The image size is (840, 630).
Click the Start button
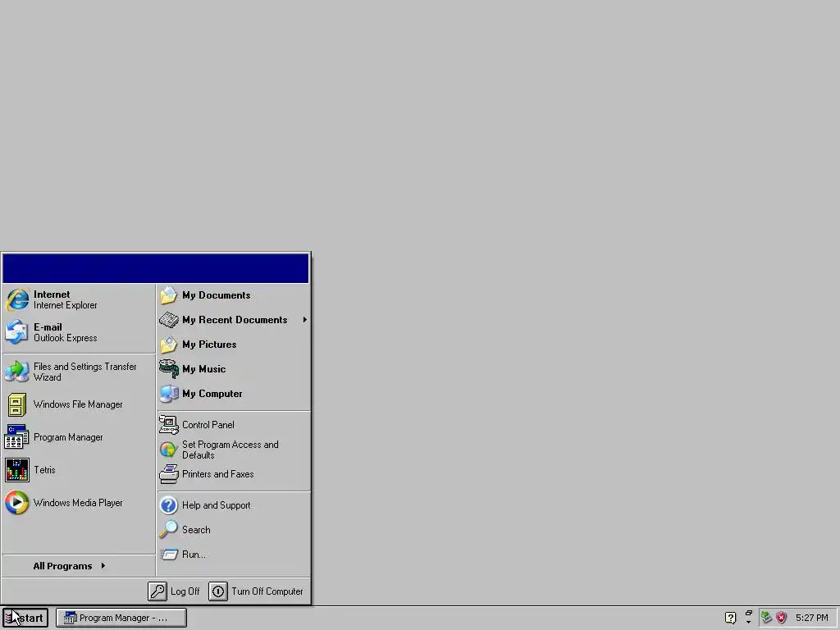click(25, 618)
